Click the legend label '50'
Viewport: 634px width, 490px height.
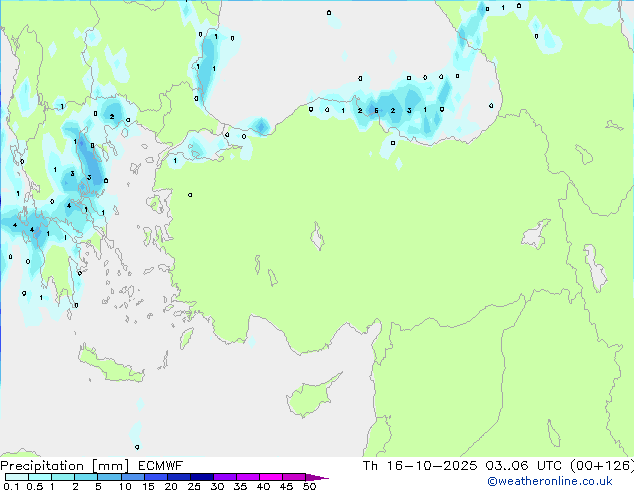tap(310, 486)
